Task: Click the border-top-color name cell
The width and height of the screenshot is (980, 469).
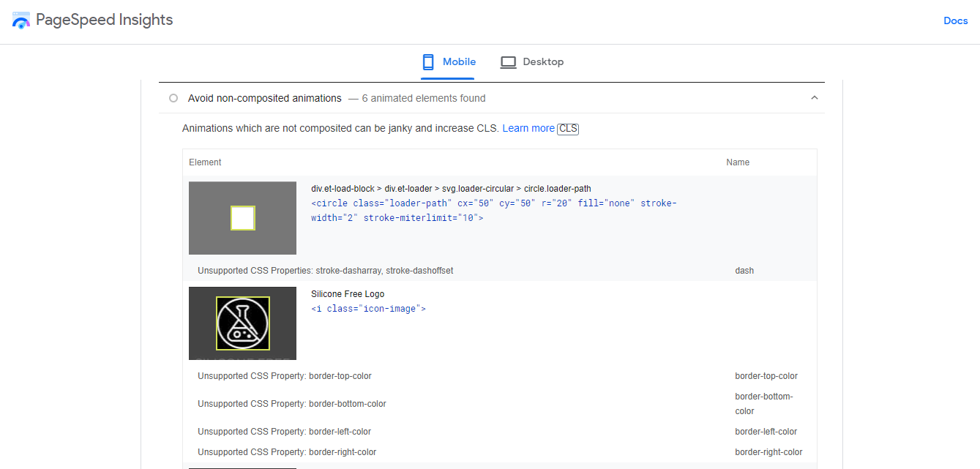Action: pos(766,376)
